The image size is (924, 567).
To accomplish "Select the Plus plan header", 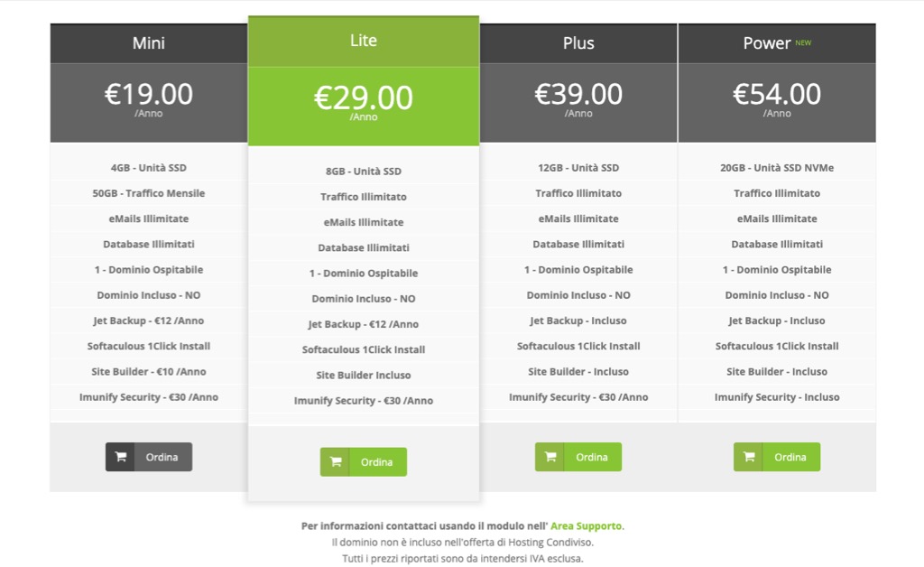I will click(578, 42).
